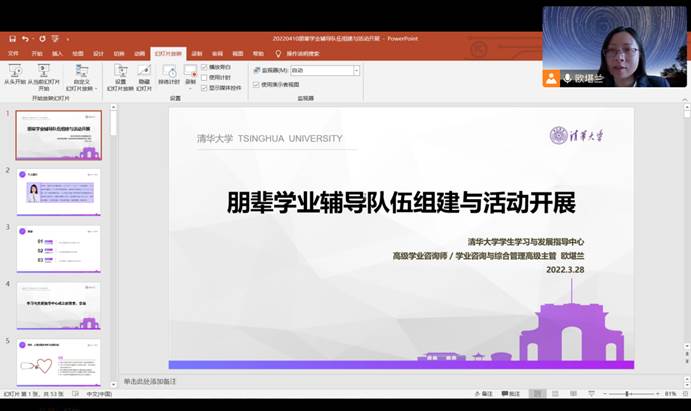Toggle Use Presenter View checkbox
The width and height of the screenshot is (691, 411).
coord(256,85)
